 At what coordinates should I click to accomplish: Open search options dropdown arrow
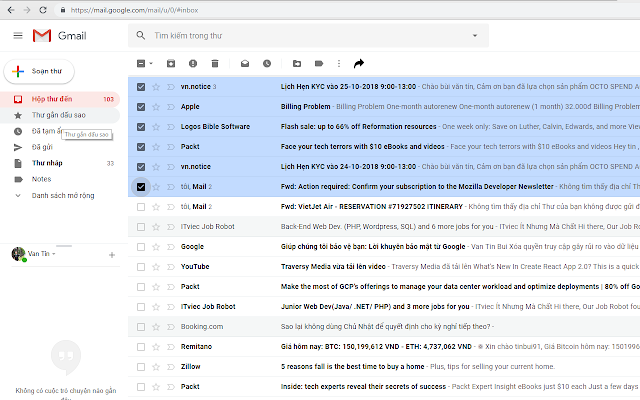(475, 36)
